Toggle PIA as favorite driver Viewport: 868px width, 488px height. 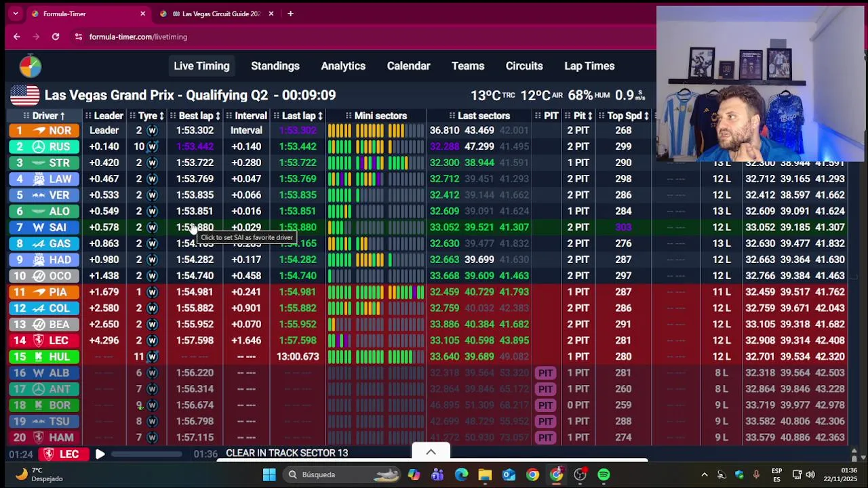(x=45, y=292)
